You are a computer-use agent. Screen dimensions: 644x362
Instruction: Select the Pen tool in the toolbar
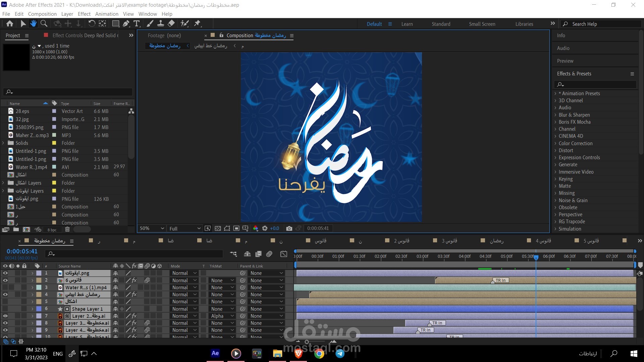tap(126, 23)
